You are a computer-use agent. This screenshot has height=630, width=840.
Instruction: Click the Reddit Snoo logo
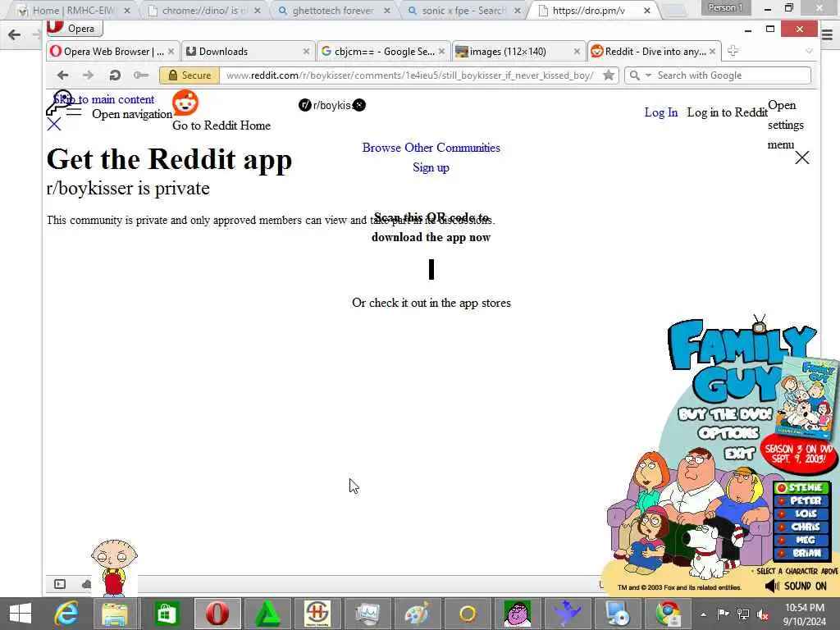(x=185, y=103)
